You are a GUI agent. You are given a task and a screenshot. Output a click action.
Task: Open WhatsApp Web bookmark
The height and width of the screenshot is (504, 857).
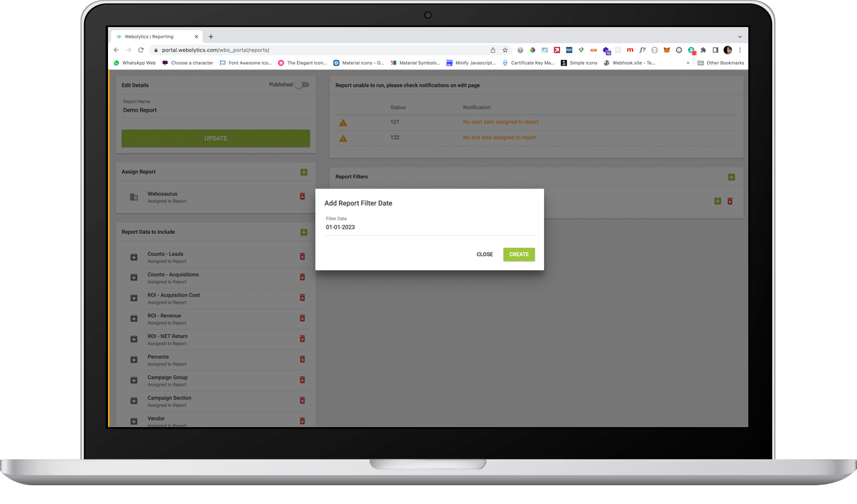coord(135,63)
